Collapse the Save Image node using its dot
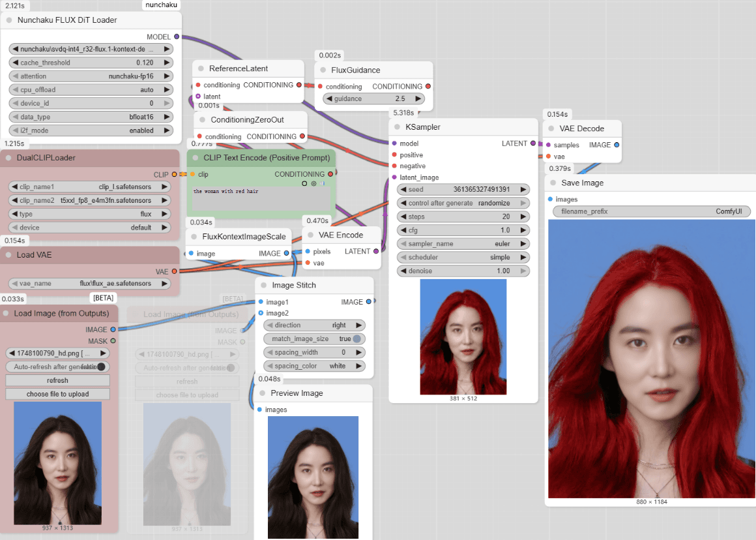 (553, 183)
